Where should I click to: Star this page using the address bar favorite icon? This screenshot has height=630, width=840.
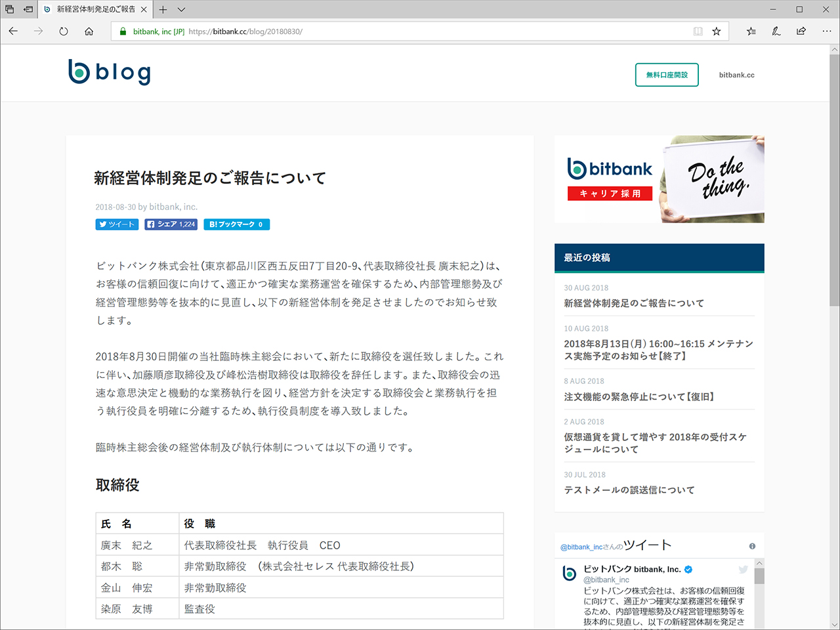(716, 31)
